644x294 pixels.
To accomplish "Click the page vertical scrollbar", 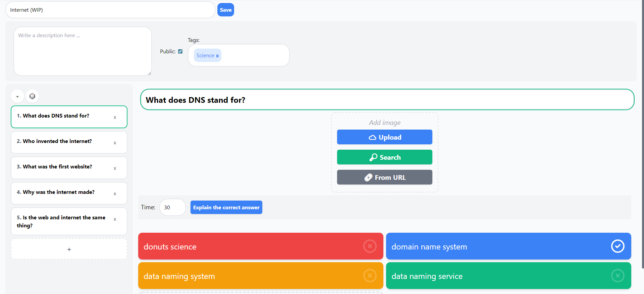I will 642,134.
